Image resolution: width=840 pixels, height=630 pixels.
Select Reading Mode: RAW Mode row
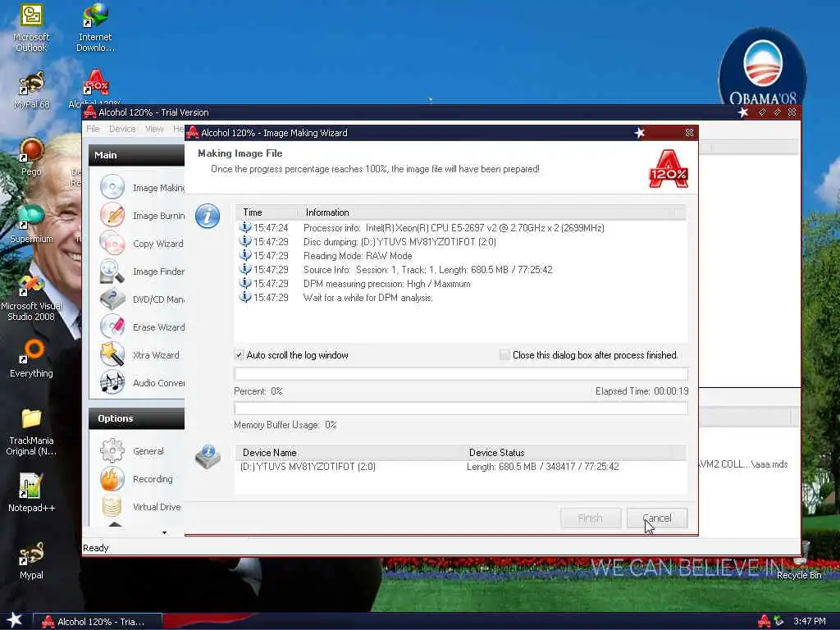pos(461,256)
